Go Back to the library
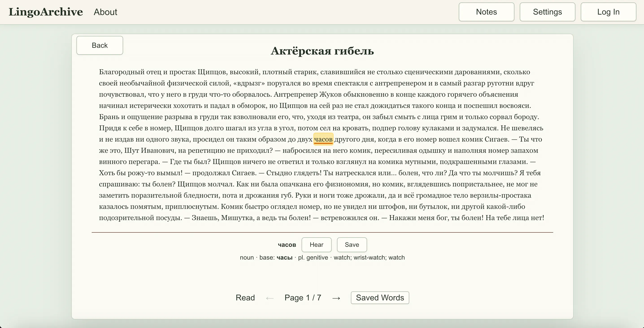The width and height of the screenshot is (644, 328). pyautogui.click(x=100, y=45)
